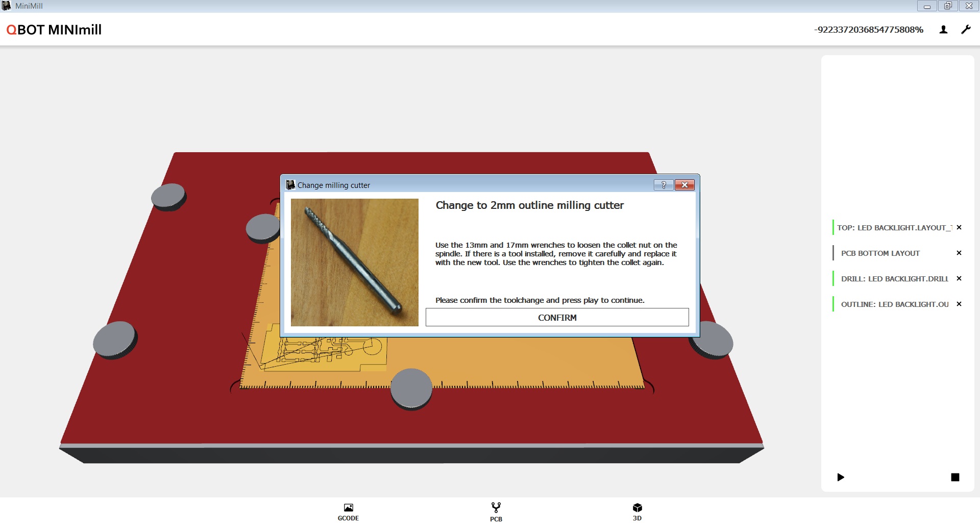Close the MiniMill main window

(969, 6)
